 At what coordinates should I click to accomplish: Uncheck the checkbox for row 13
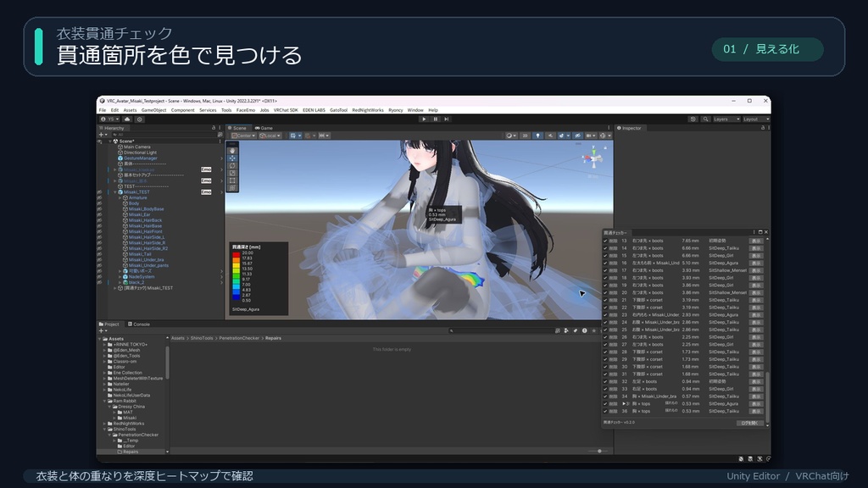click(605, 241)
